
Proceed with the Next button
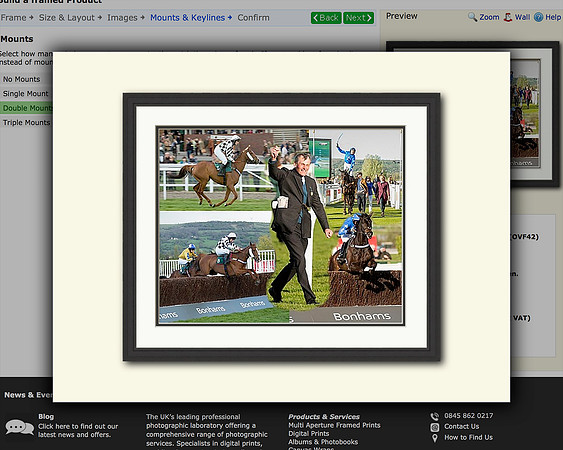pyautogui.click(x=358, y=18)
